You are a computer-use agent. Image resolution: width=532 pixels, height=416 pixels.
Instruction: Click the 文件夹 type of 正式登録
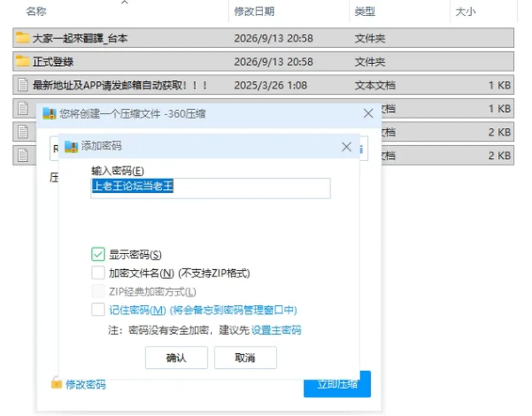[370, 61]
